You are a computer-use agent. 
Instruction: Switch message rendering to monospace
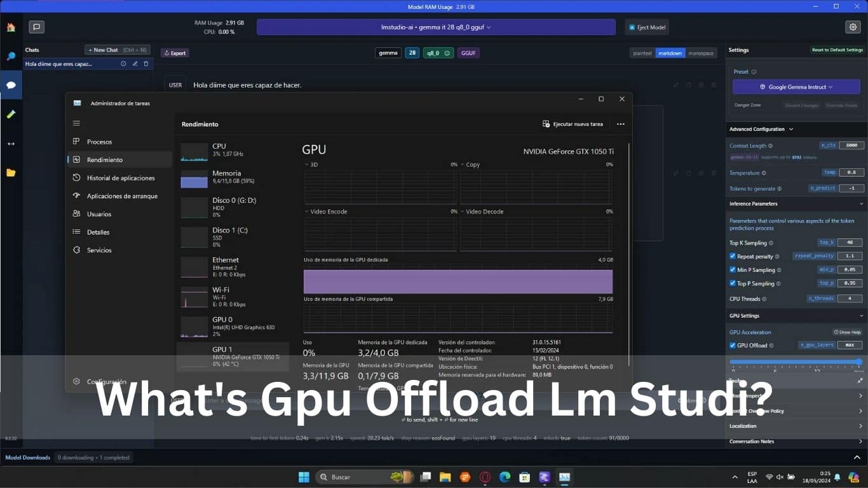point(701,53)
